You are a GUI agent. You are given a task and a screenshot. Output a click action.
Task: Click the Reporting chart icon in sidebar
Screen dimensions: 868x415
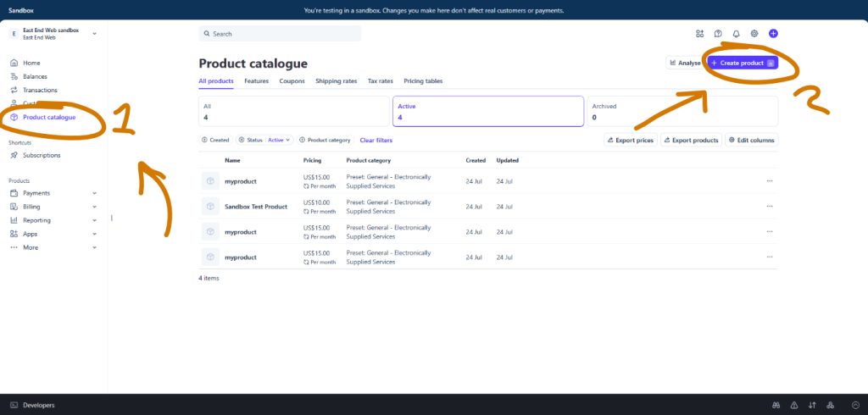[x=14, y=220]
